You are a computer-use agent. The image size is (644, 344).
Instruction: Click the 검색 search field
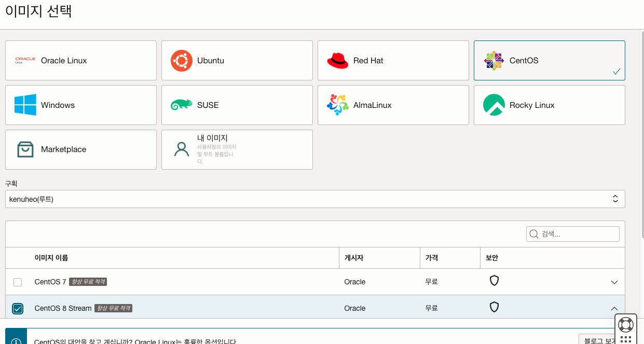573,234
